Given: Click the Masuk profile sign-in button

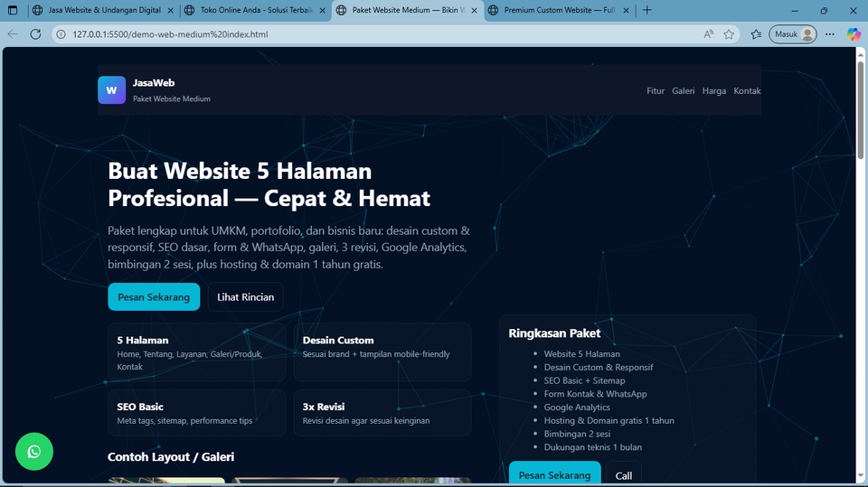Looking at the screenshot, I should pyautogui.click(x=793, y=34).
